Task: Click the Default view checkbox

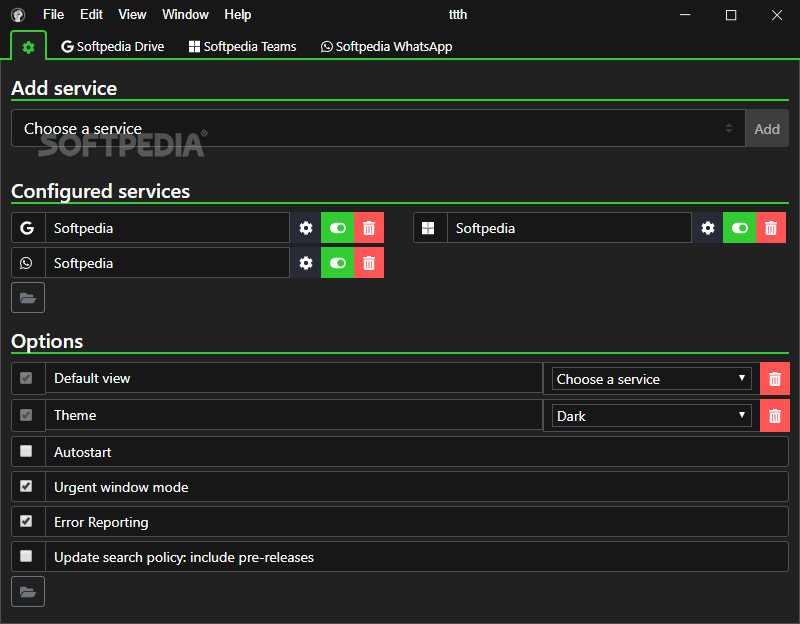Action: (x=26, y=378)
